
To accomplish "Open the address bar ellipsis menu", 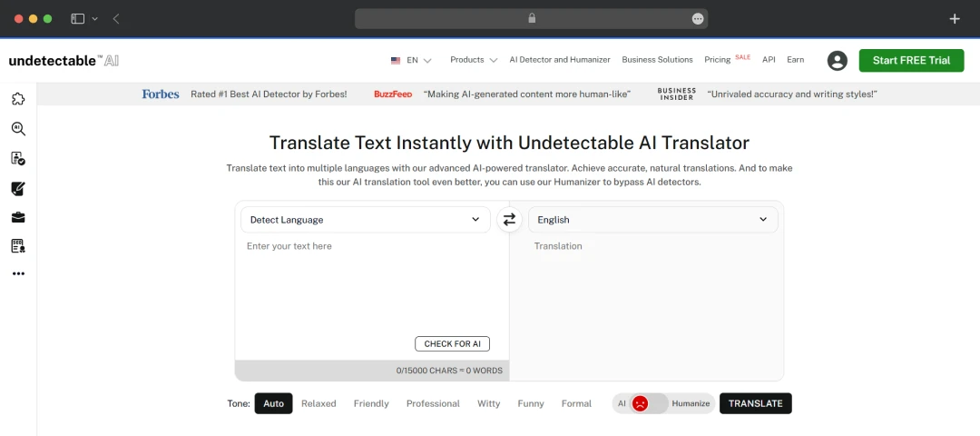I will click(698, 19).
